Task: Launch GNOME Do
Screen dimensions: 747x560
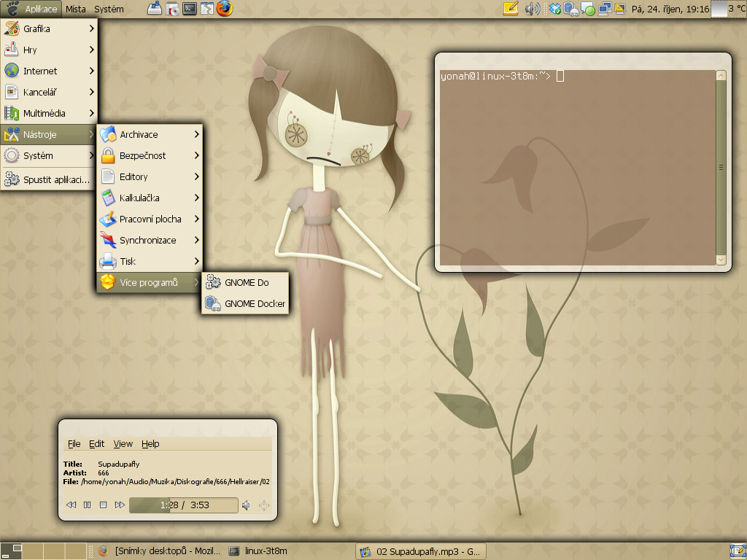Action: 245,282
